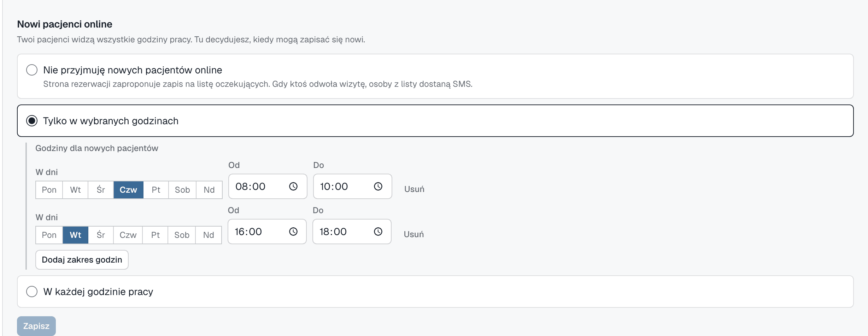Open time picker clock for 10:00 field
Viewport: 868px width, 336px height.
[378, 186]
